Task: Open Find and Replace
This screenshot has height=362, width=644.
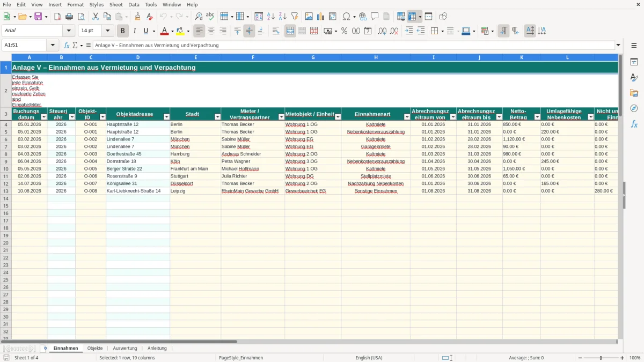Action: coord(199,17)
